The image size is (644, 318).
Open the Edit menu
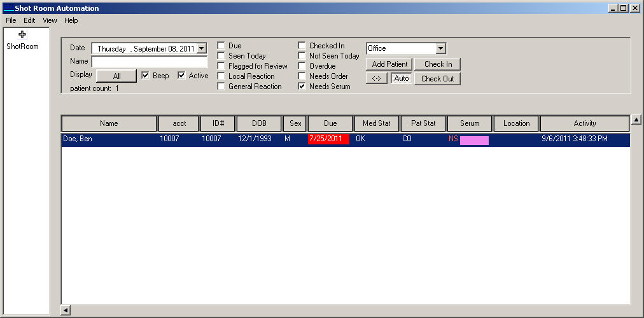tap(29, 20)
